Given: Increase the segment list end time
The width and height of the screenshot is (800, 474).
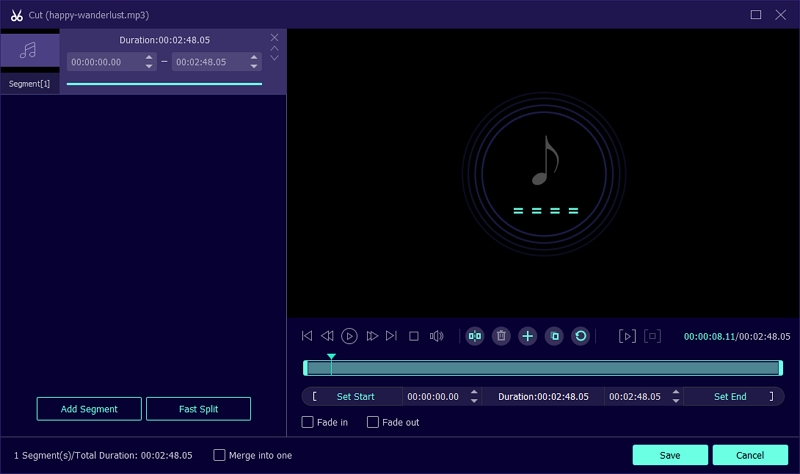Looking at the screenshot, I should click(x=254, y=58).
